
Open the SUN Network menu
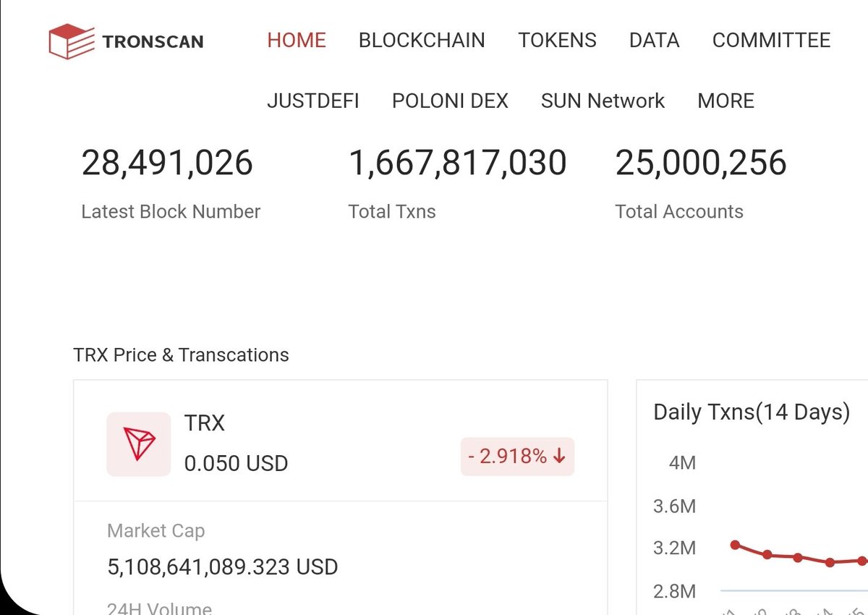coord(603,101)
